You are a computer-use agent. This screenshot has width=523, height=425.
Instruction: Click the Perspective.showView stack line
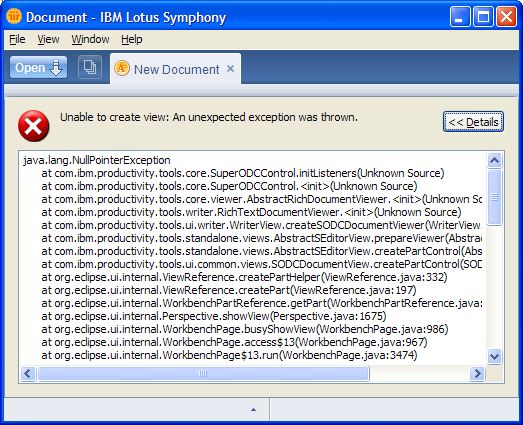[214, 316]
